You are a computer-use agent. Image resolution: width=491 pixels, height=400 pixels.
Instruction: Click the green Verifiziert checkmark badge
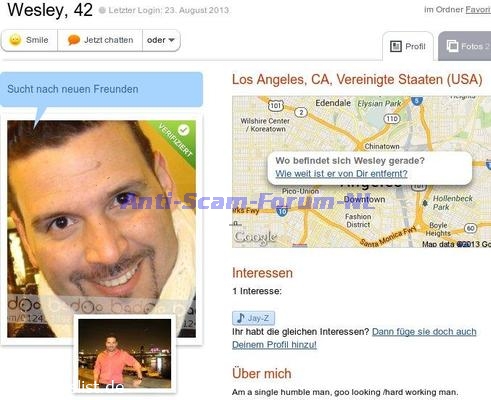(x=183, y=130)
